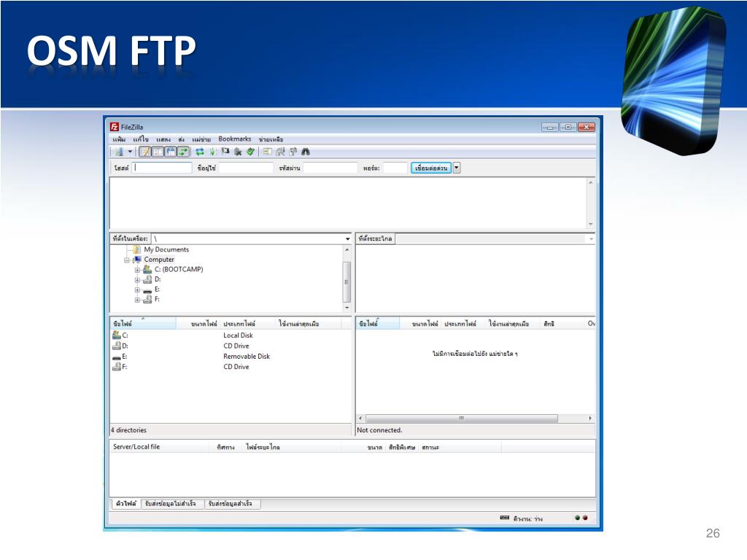This screenshot has height=560, width=747.
Task: Click the Quickconnect button
Action: (x=431, y=168)
